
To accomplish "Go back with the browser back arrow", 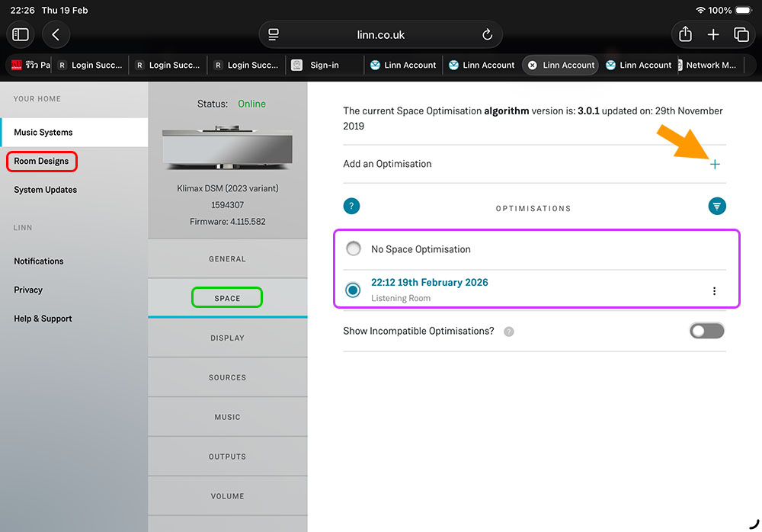I will point(56,34).
